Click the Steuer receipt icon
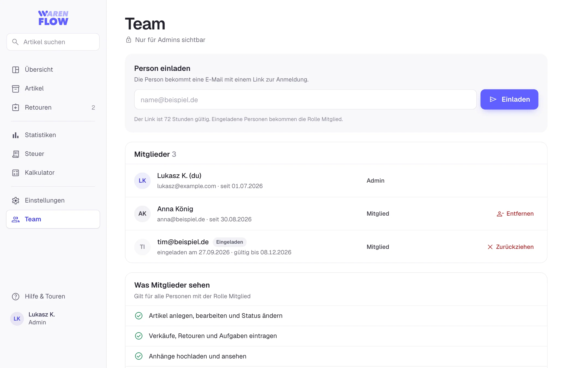The image size is (588, 368). 16,154
